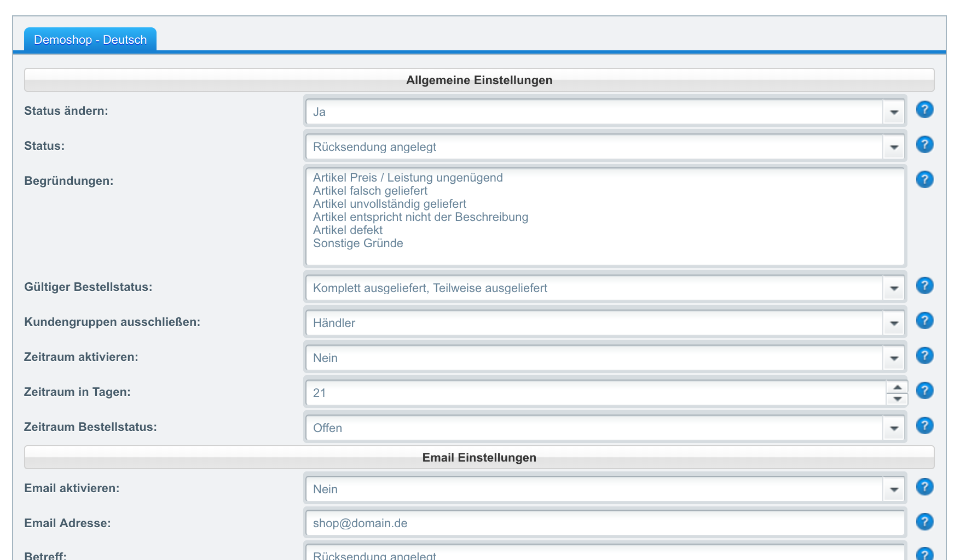Collapse the Allgemeine Einstellungen section header
The height and width of the screenshot is (560, 960).
[x=479, y=80]
